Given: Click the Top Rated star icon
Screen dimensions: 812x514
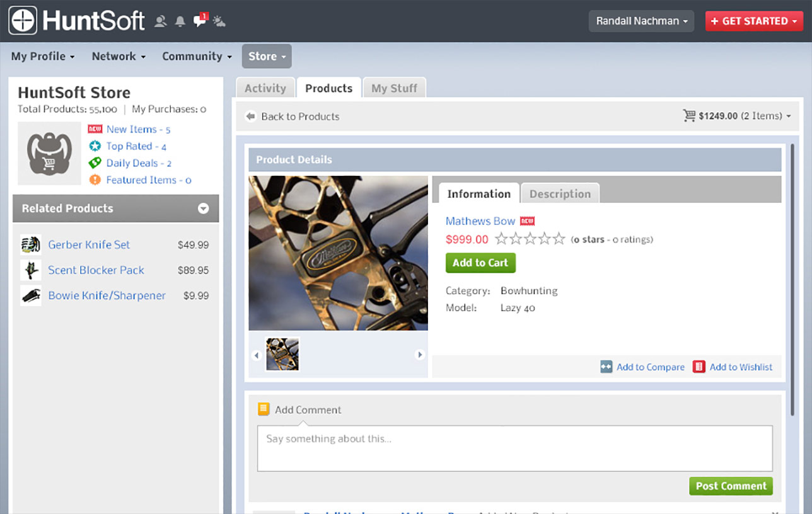Looking at the screenshot, I should 95,146.
